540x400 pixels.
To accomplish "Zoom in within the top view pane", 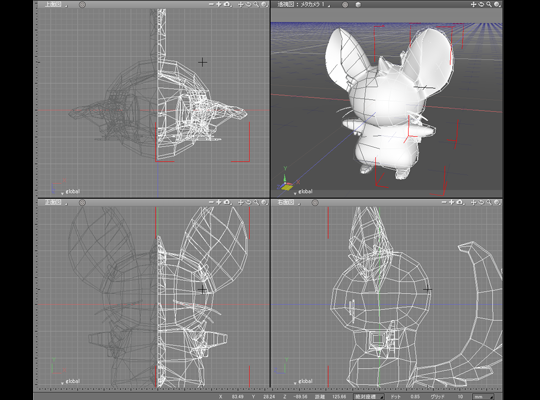I will coord(219,4).
